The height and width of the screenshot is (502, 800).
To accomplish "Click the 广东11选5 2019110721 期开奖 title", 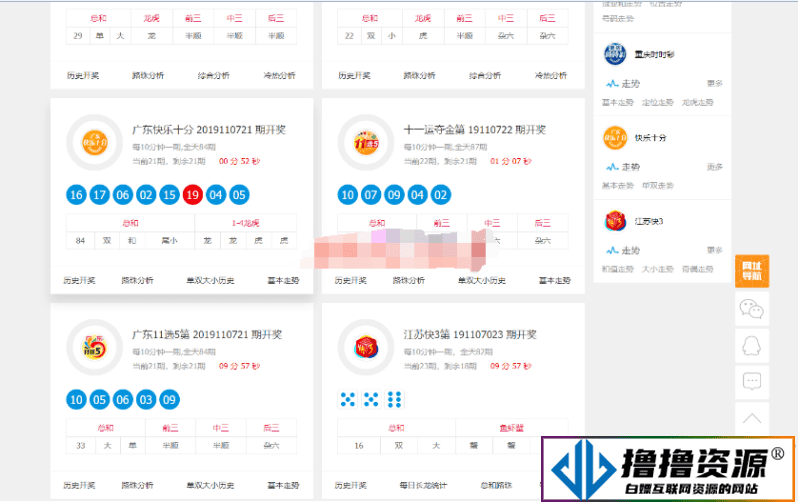I will (207, 335).
